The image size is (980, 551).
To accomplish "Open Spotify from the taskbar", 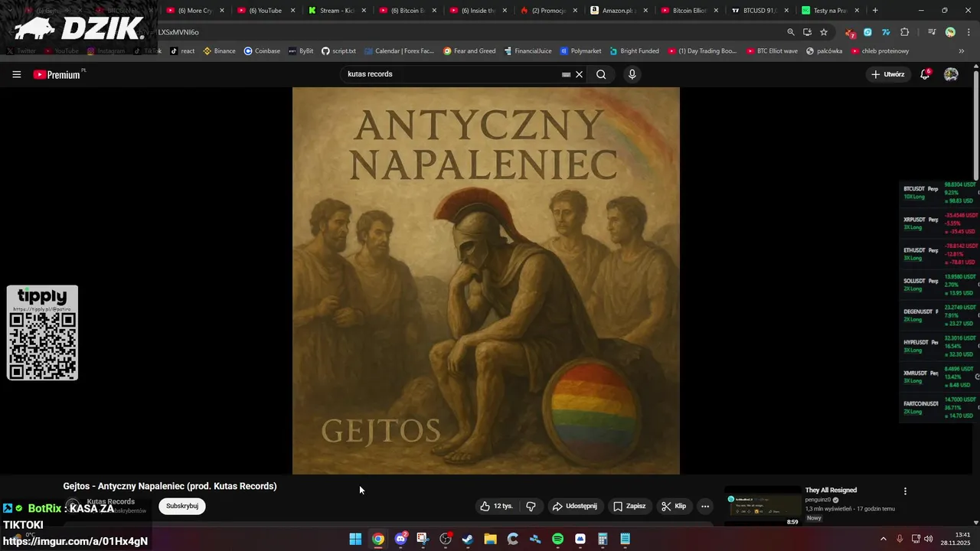I will [x=557, y=539].
